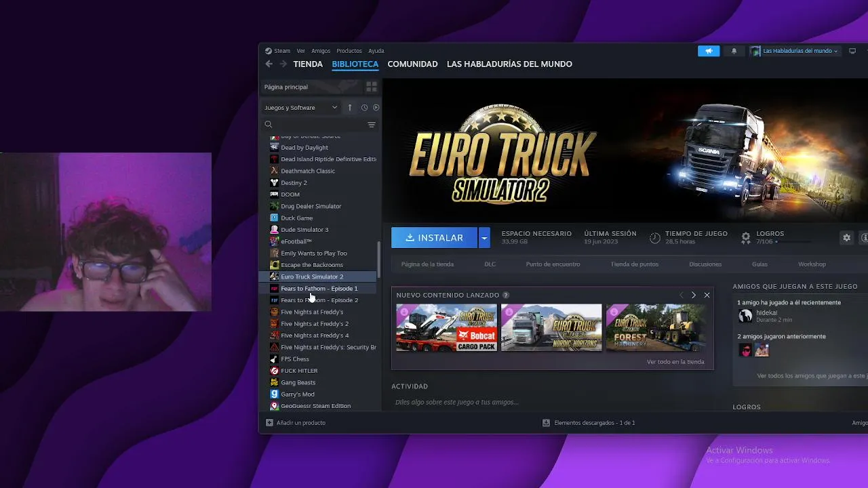The width and height of the screenshot is (868, 488).
Task: Open help icon beside Nuevo contenido lanzado
Action: 506,296
